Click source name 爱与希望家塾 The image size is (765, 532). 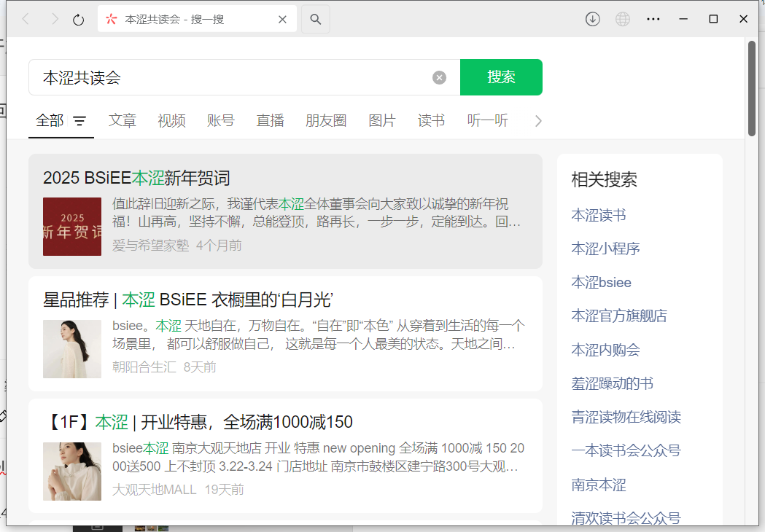(x=150, y=246)
